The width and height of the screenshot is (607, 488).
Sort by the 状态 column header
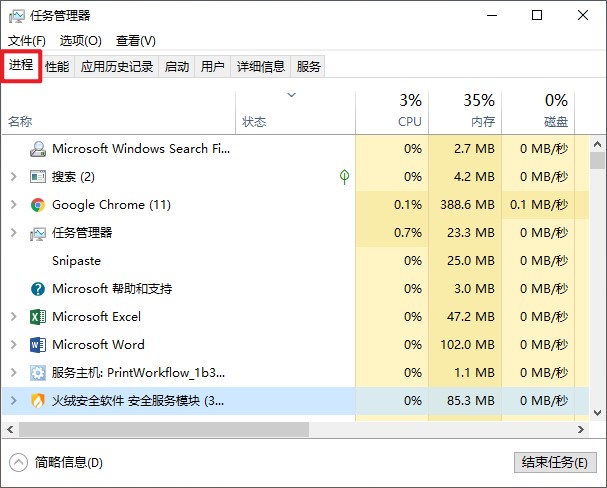coord(295,113)
